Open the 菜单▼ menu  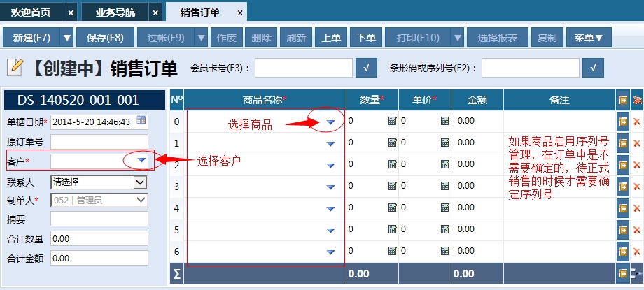click(x=589, y=38)
